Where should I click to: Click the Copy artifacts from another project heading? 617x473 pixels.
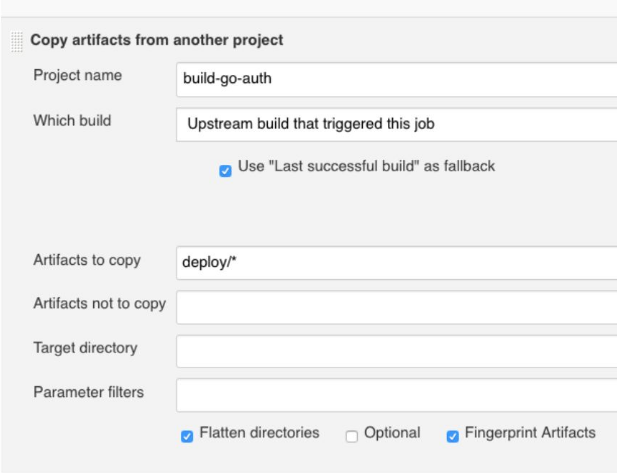pos(157,41)
